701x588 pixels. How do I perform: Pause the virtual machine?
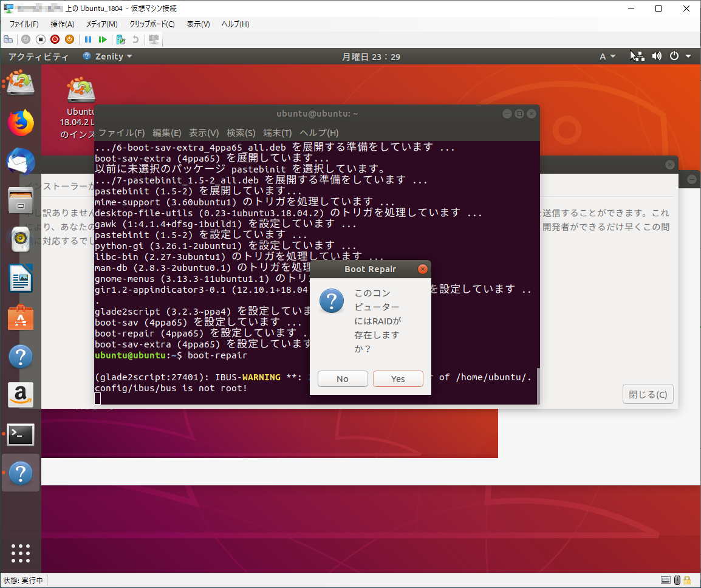point(88,39)
